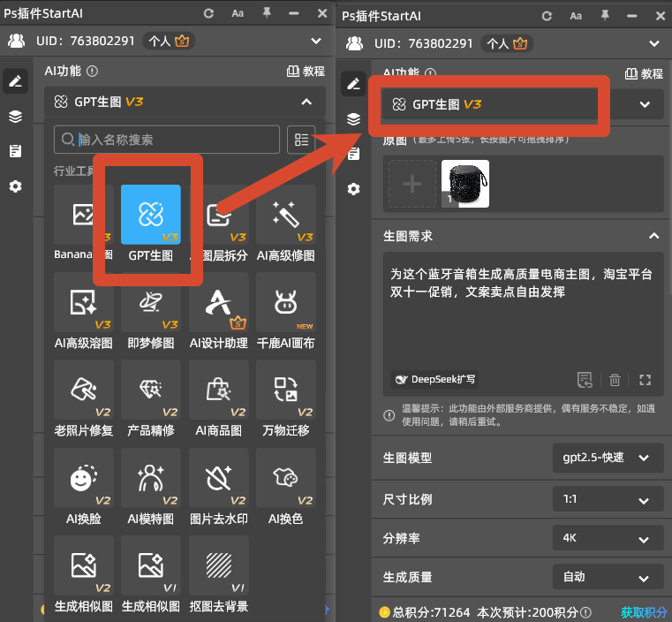Open the prompt history icon
This screenshot has height=622, width=672.
click(x=585, y=380)
